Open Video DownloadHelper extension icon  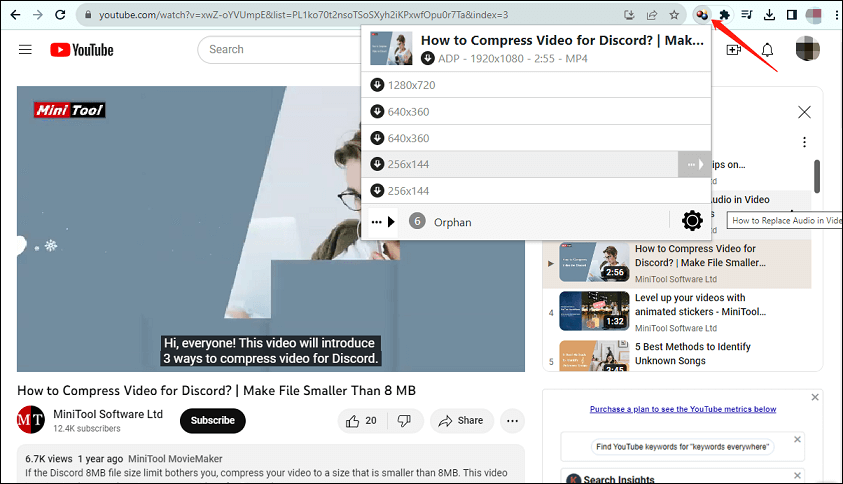point(702,15)
